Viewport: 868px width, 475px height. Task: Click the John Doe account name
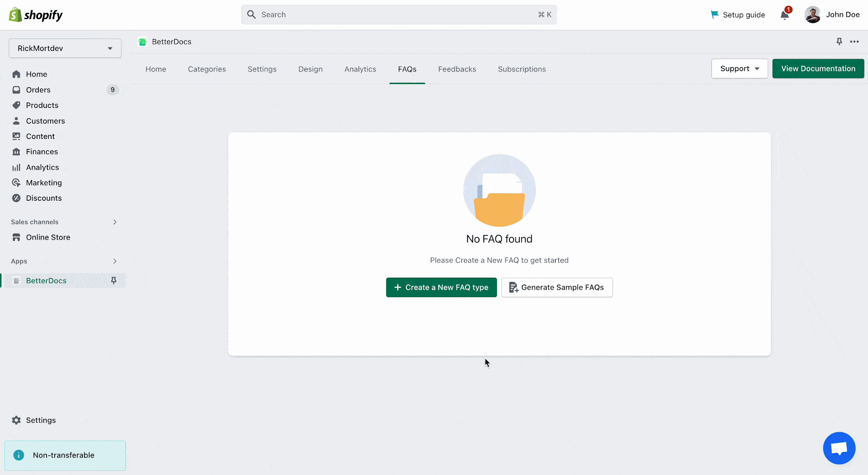click(843, 15)
